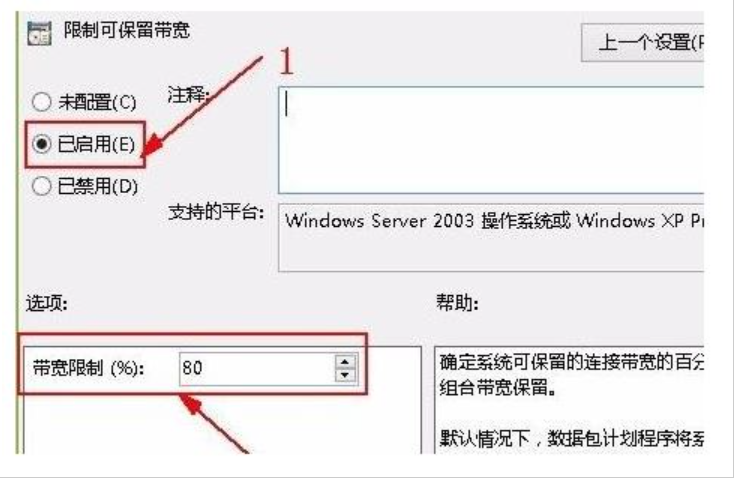
Task: Select the 已禁用(D) radio button
Action: [41, 186]
